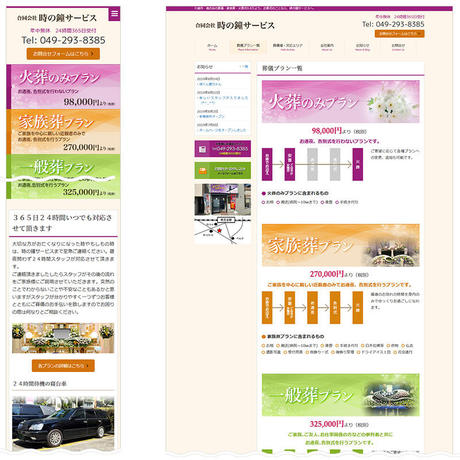Click the red star on the access map

click(219, 231)
